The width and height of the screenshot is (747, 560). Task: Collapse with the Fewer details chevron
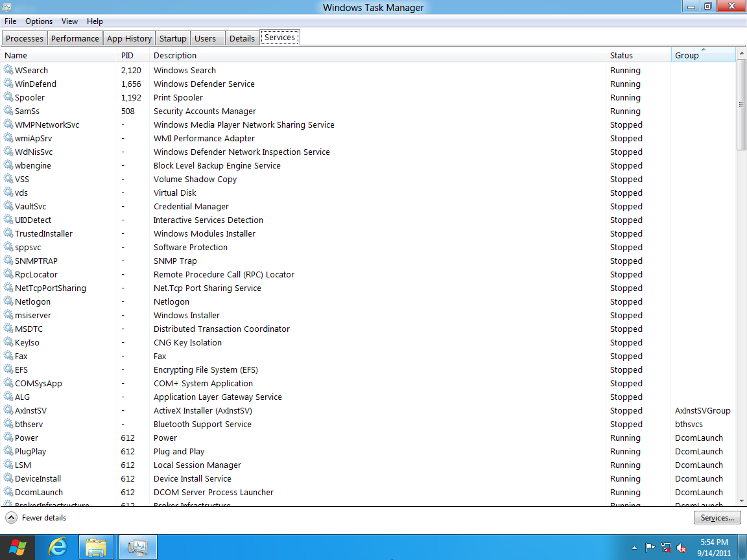pyautogui.click(x=11, y=518)
